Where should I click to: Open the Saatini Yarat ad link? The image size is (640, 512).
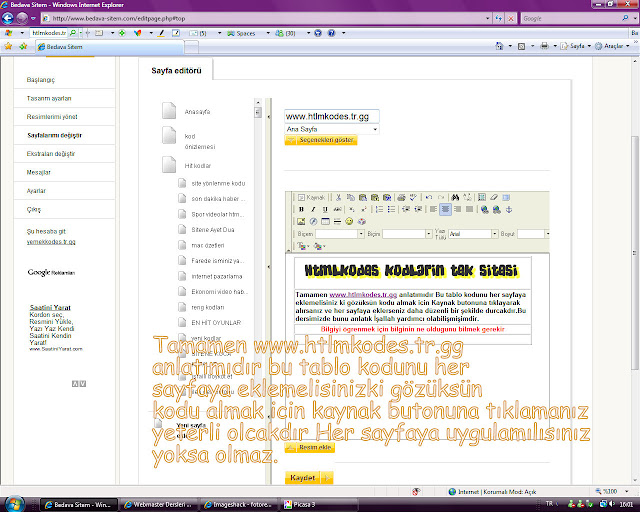pos(50,307)
